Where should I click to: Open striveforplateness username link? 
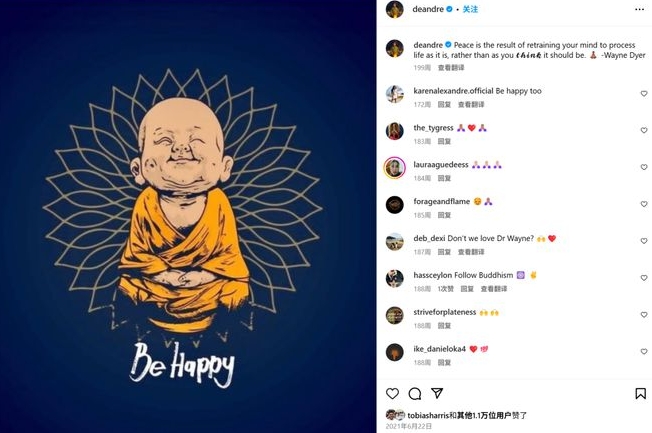(445, 312)
